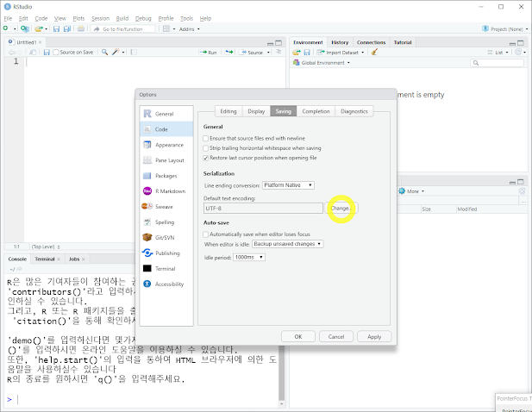Click the Go to file/function field
Viewport: 532px width, 412px height.
tap(122, 29)
